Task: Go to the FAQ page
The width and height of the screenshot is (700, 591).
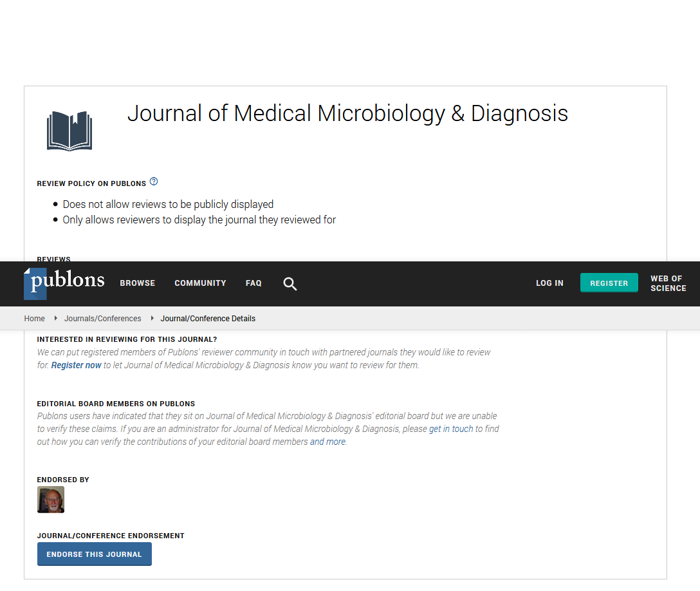Action: coord(253,283)
